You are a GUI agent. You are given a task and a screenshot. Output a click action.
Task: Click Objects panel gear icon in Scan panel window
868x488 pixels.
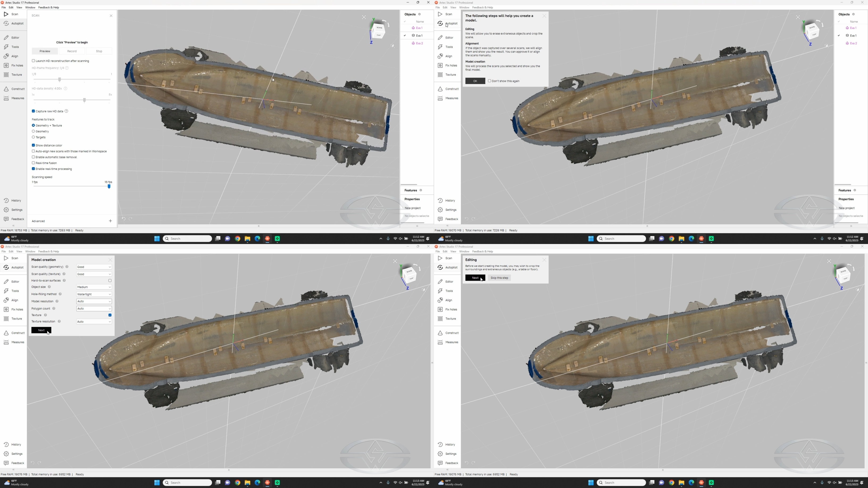420,14
